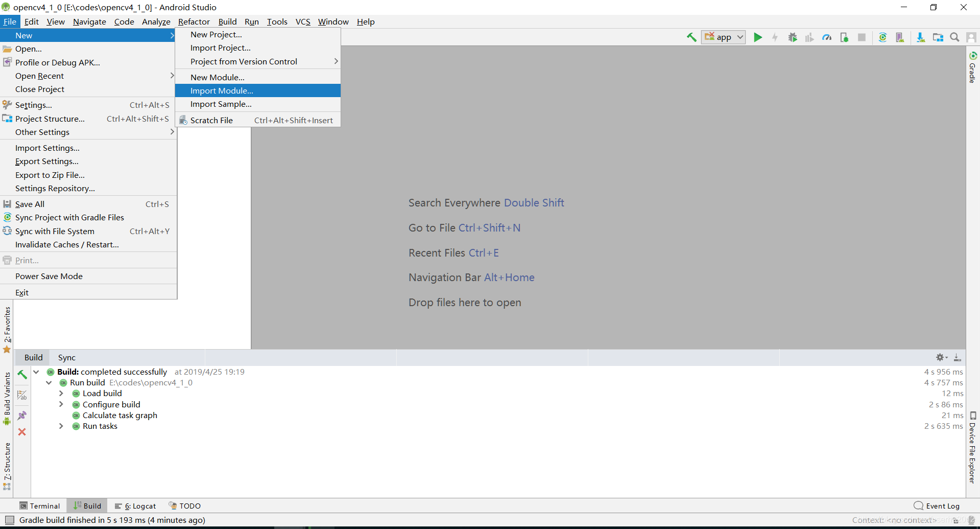Viewport: 980px width, 529px height.
Task: Expand the Run tasks entry
Action: 61,426
